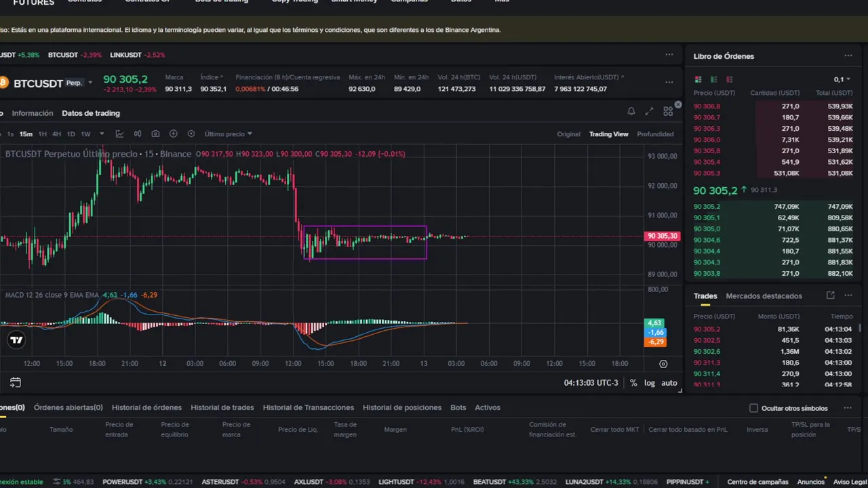Screen dimensions: 868x488
Task: Open positions panel three-dot menu
Action: click(848, 408)
